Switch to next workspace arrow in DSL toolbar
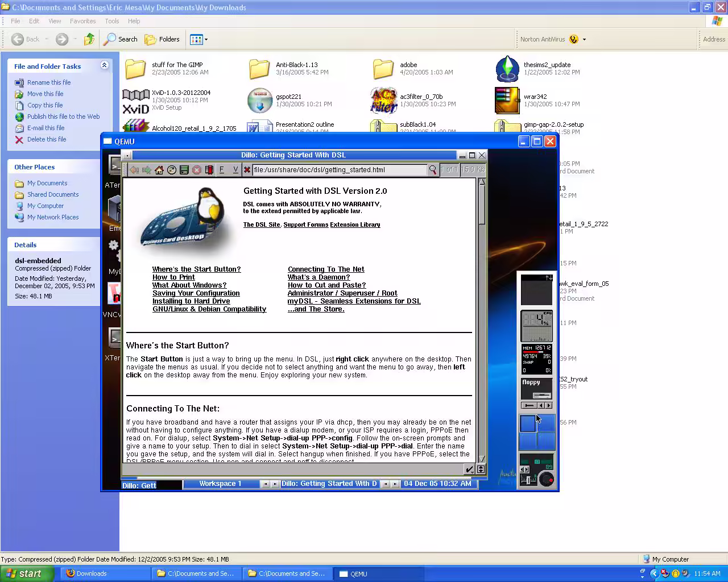The width and height of the screenshot is (728, 582). pos(275,484)
